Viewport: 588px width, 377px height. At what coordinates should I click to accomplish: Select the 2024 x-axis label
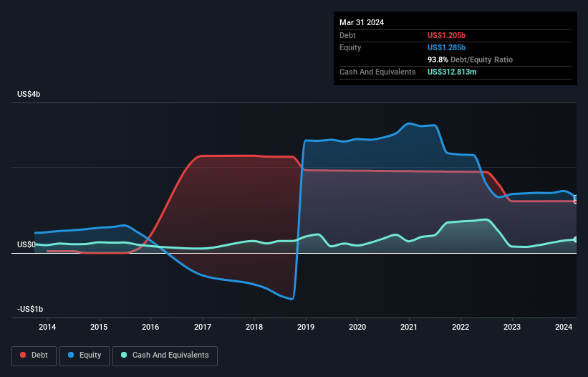point(564,327)
